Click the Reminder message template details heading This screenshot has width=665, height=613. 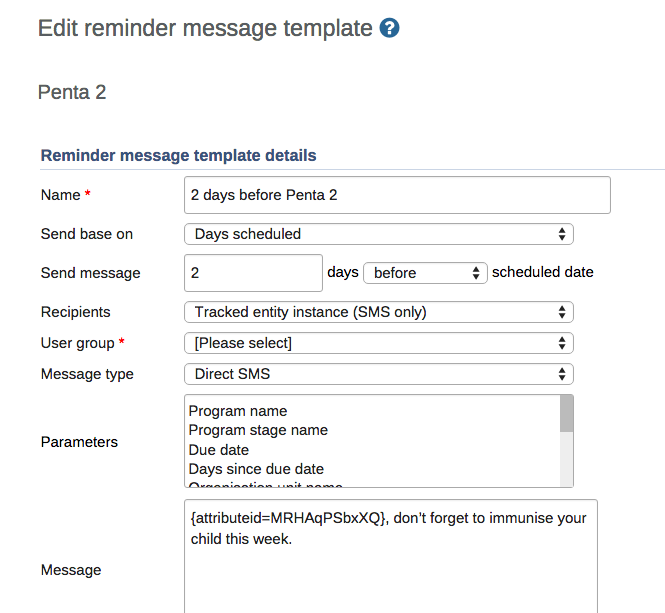coord(178,155)
